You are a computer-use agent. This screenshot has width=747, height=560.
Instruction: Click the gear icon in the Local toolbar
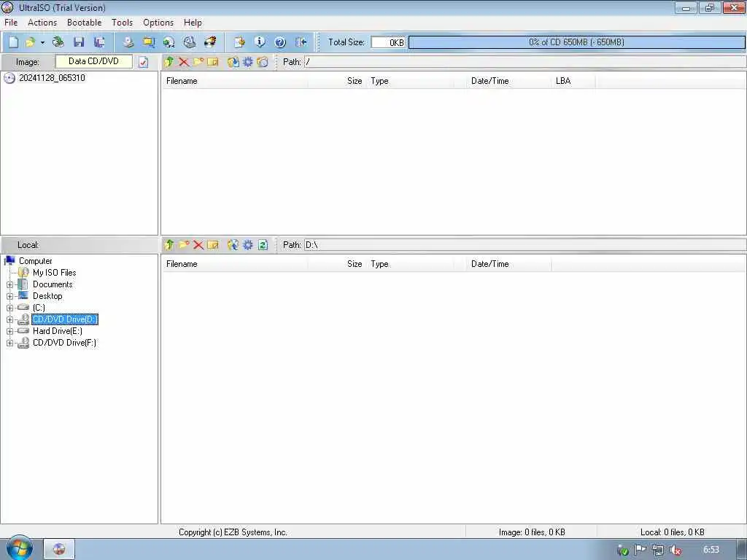[248, 245]
